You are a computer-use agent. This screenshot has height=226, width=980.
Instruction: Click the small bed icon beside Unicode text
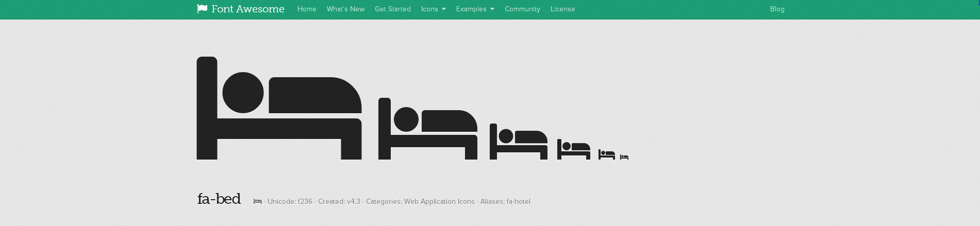coord(258,201)
